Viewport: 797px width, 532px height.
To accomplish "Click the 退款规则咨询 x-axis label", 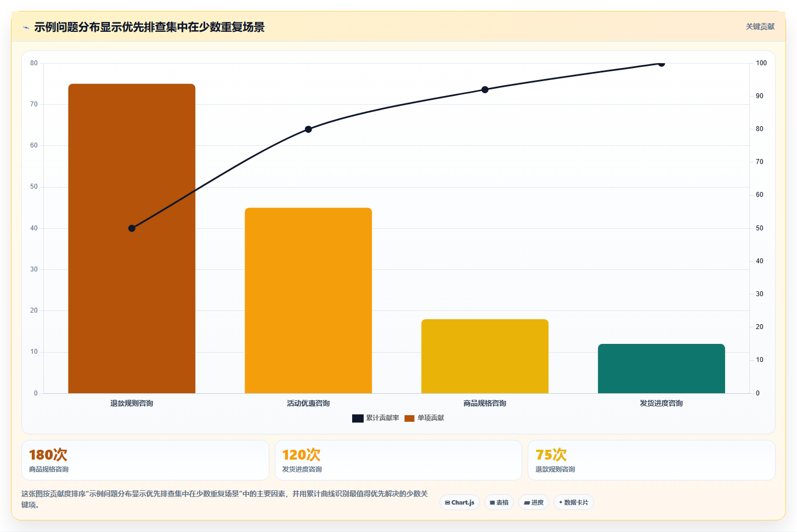I will [132, 403].
